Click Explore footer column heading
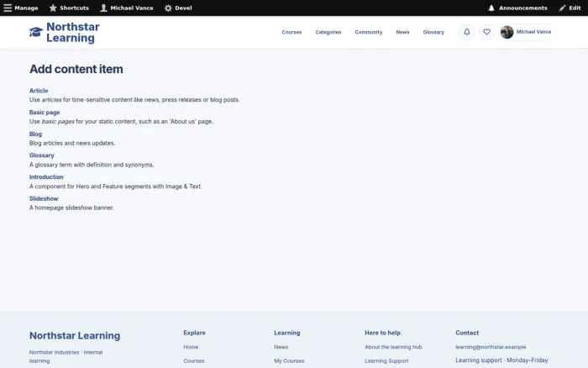This screenshot has width=588, height=368. click(x=194, y=333)
